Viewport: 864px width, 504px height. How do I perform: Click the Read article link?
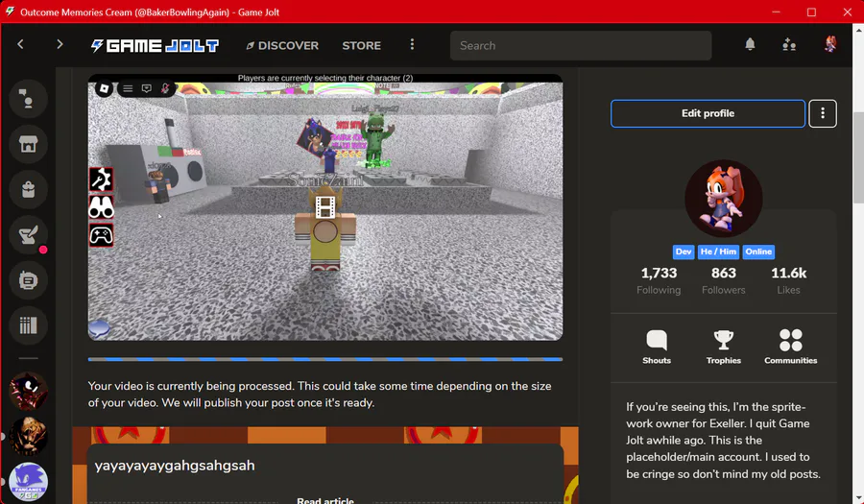coord(325,500)
